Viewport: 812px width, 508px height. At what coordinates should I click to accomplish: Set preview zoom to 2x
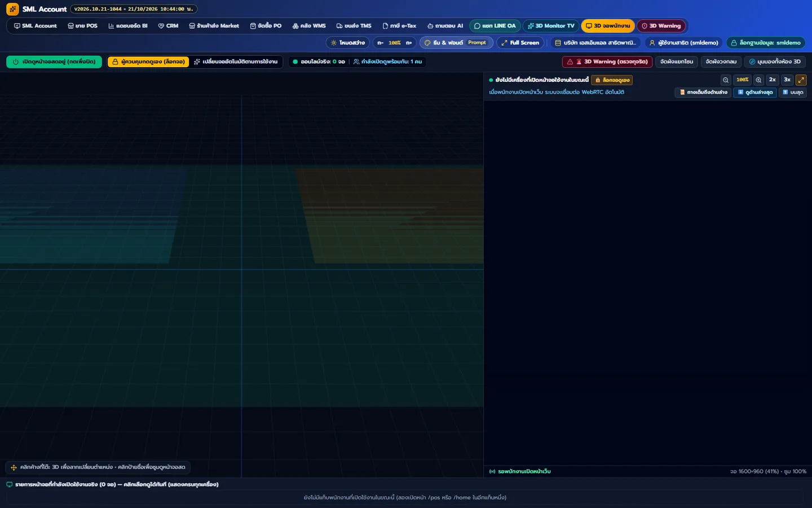tap(773, 80)
